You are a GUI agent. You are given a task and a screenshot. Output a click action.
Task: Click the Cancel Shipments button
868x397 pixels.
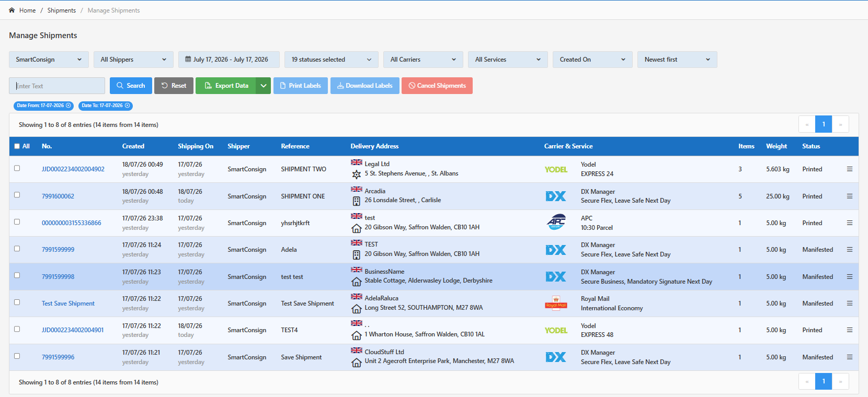[x=437, y=86]
